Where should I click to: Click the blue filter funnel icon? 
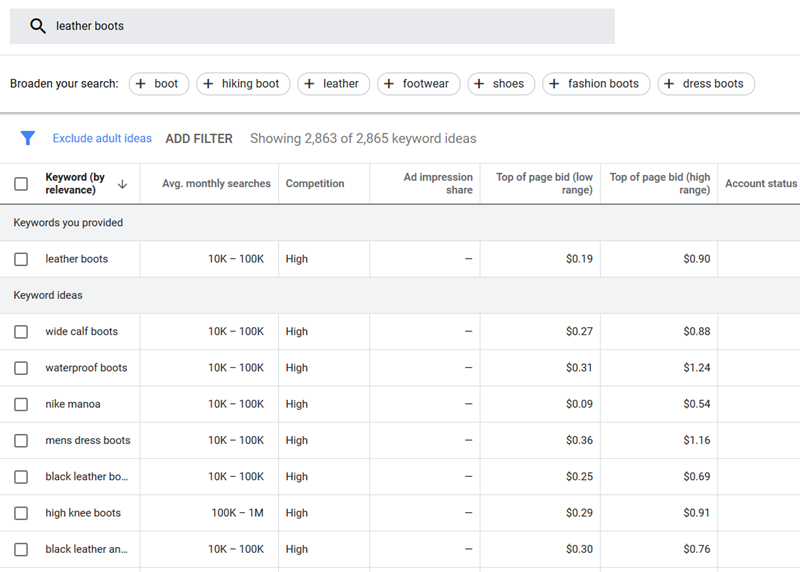tap(28, 138)
